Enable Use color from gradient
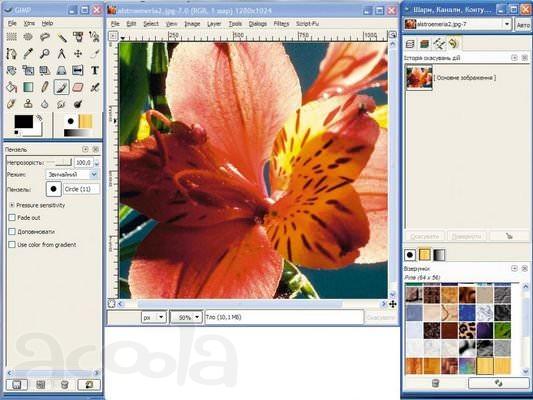This screenshot has width=533, height=400. 12,244
